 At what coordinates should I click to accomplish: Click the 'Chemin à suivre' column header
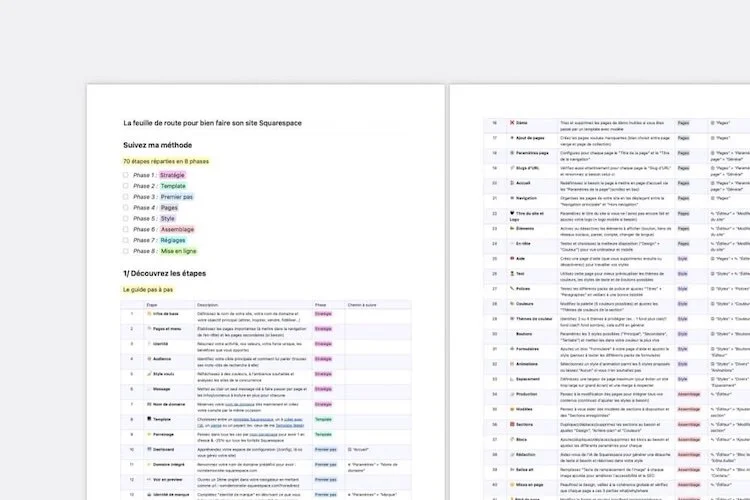[362, 305]
